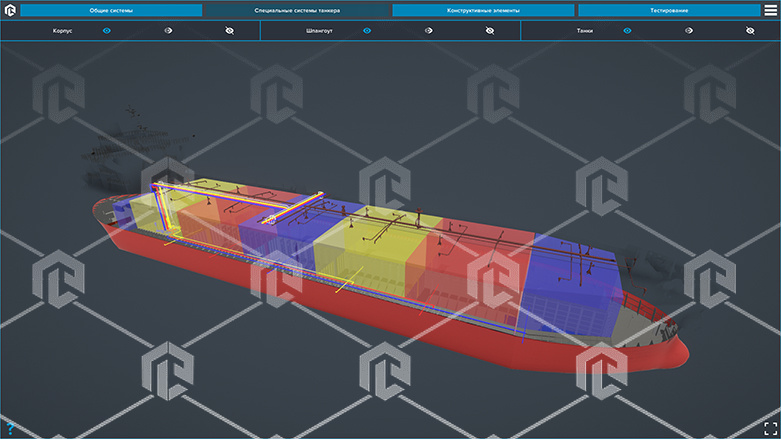Screen dimensions: 781x439
Task: Switch to the Конструктивные элементы tab
Action: point(483,10)
